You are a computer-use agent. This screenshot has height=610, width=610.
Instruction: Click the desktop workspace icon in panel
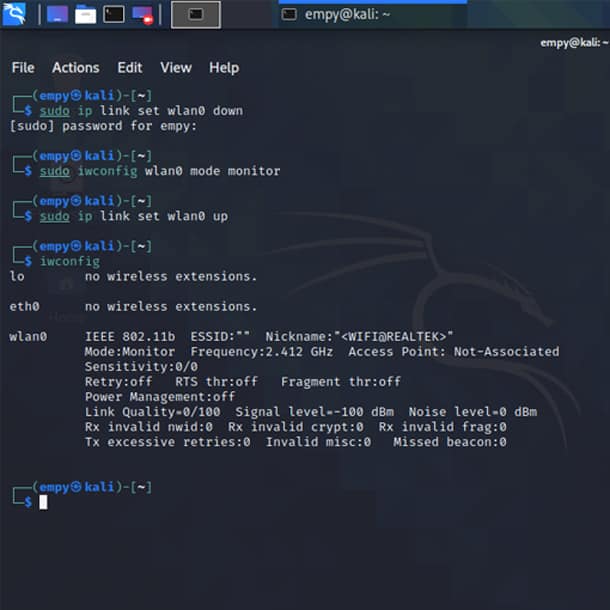coord(57,14)
